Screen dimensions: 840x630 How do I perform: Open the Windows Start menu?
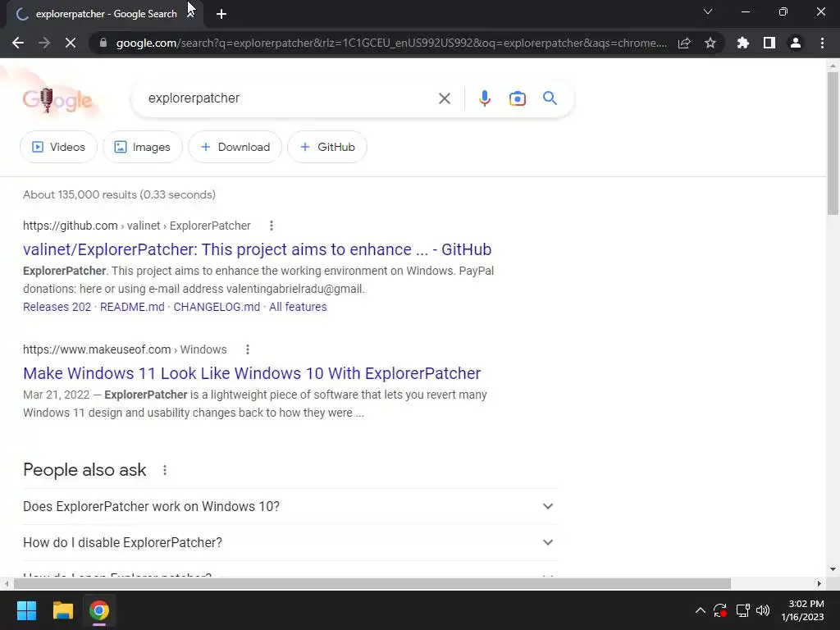coord(26,610)
